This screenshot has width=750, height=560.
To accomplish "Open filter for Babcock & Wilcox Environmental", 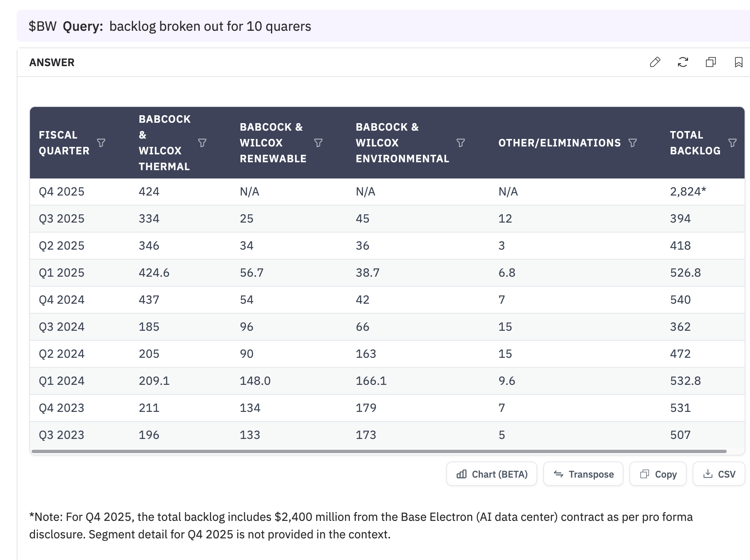I will point(461,143).
